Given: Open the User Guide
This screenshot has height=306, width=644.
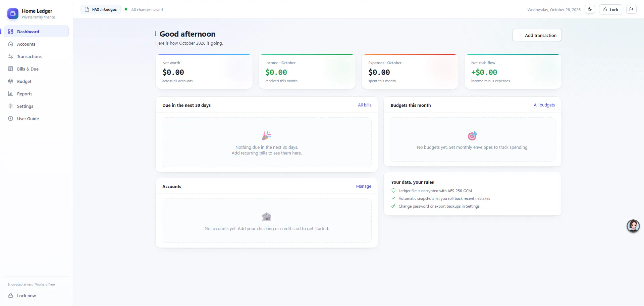Looking at the screenshot, I should [36, 119].
